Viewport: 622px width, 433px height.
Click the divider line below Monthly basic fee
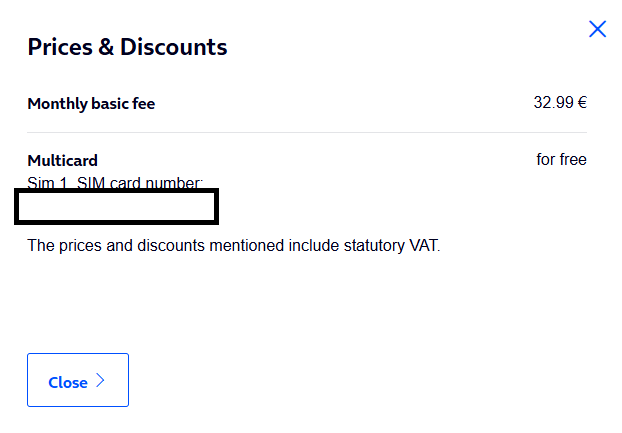pos(307,132)
